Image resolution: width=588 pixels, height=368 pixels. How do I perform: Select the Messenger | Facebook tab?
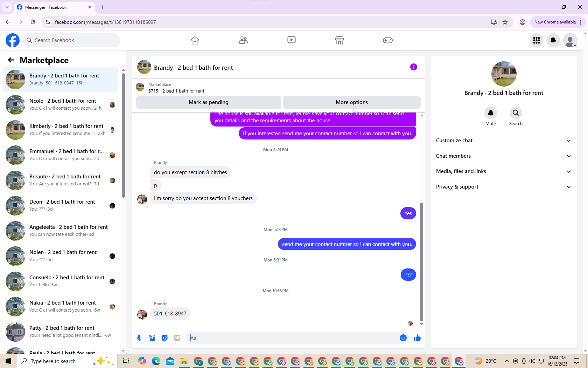tap(54, 7)
